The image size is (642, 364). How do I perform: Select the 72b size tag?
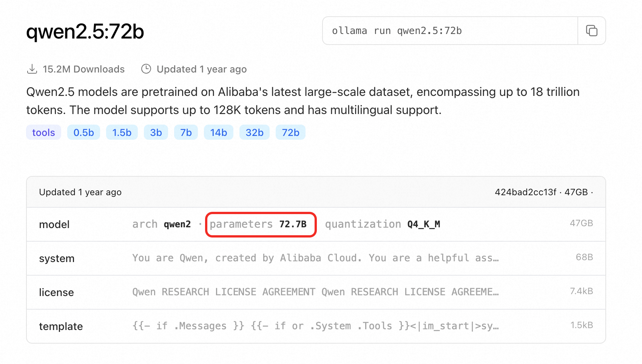pyautogui.click(x=290, y=133)
